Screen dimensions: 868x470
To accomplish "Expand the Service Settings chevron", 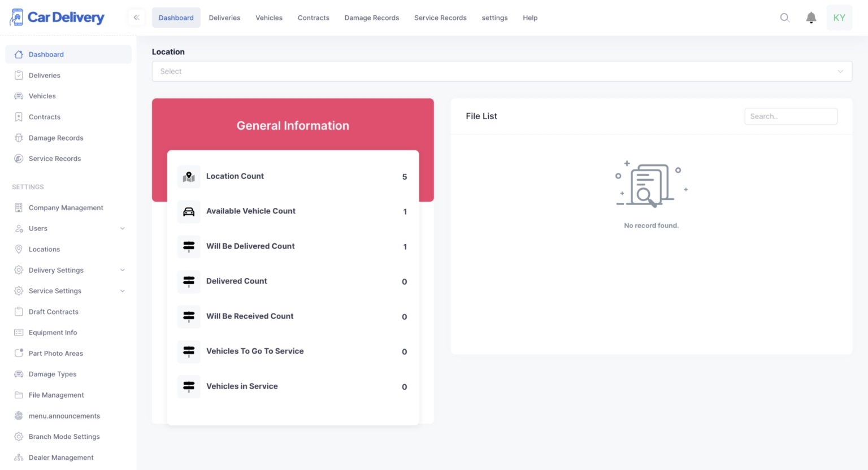I will tap(123, 291).
